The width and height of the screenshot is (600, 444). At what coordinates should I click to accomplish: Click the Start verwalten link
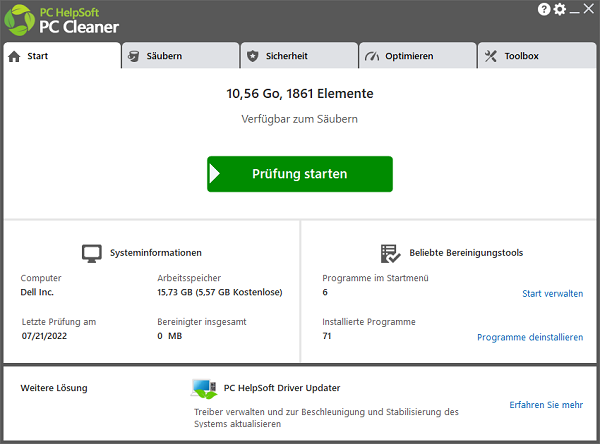553,294
